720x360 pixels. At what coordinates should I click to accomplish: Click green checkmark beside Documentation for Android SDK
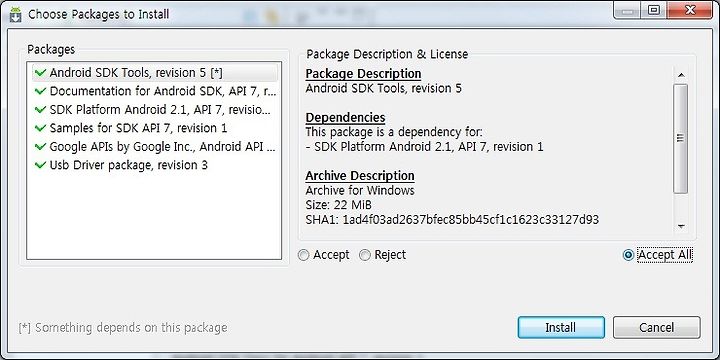click(40, 91)
